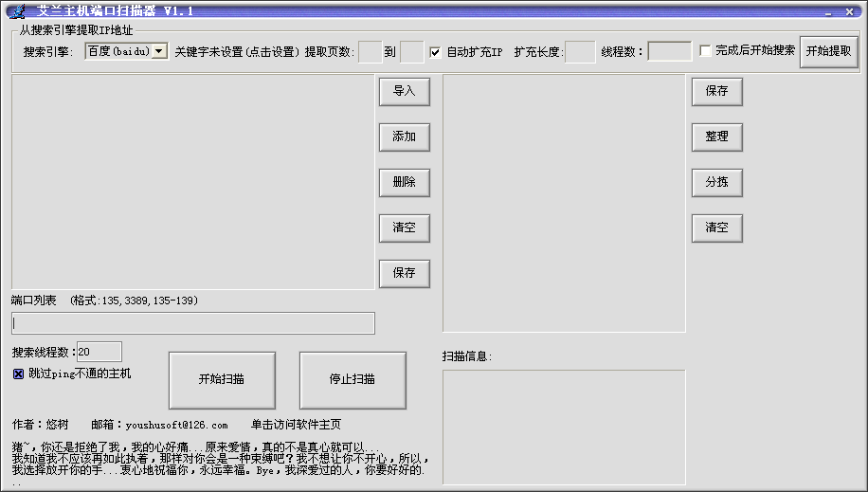Click 关键字未设置(点击设置) to set keywords
This screenshot has height=492, width=868.
click(237, 51)
